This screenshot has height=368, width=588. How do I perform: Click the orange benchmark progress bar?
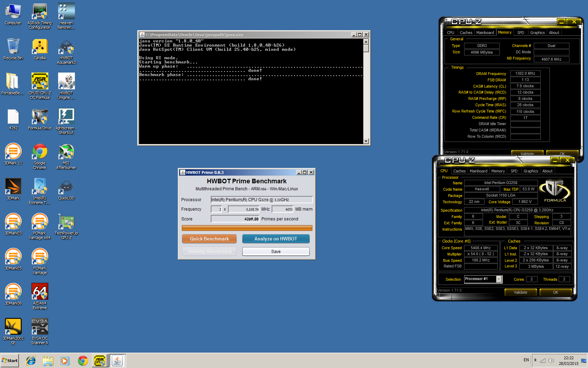point(247,228)
